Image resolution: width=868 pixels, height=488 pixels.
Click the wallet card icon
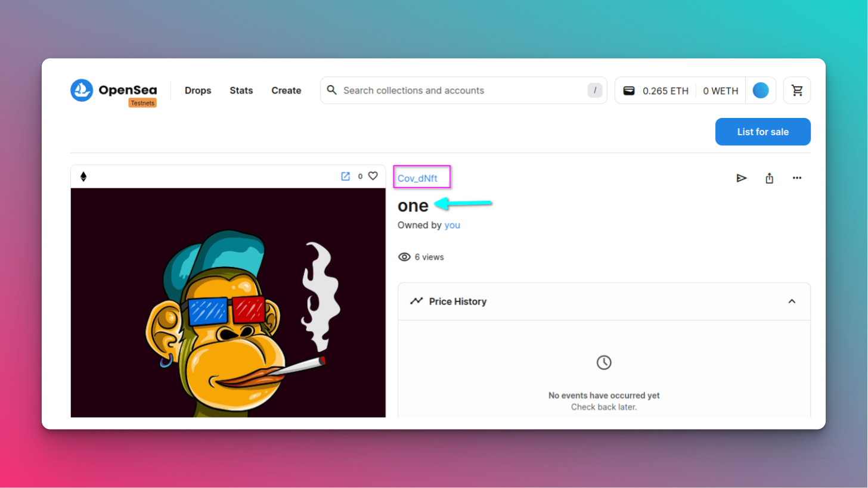629,91
